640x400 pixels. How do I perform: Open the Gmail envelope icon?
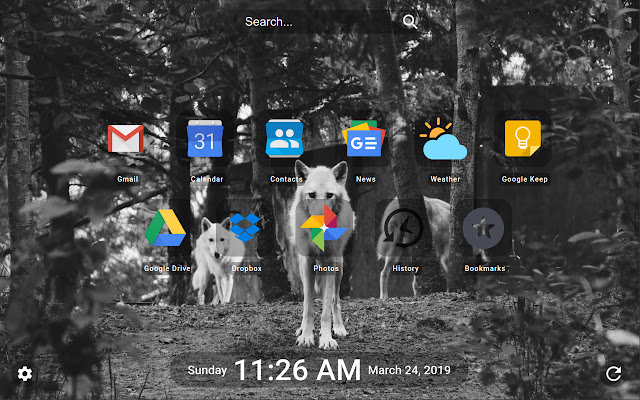[126, 139]
